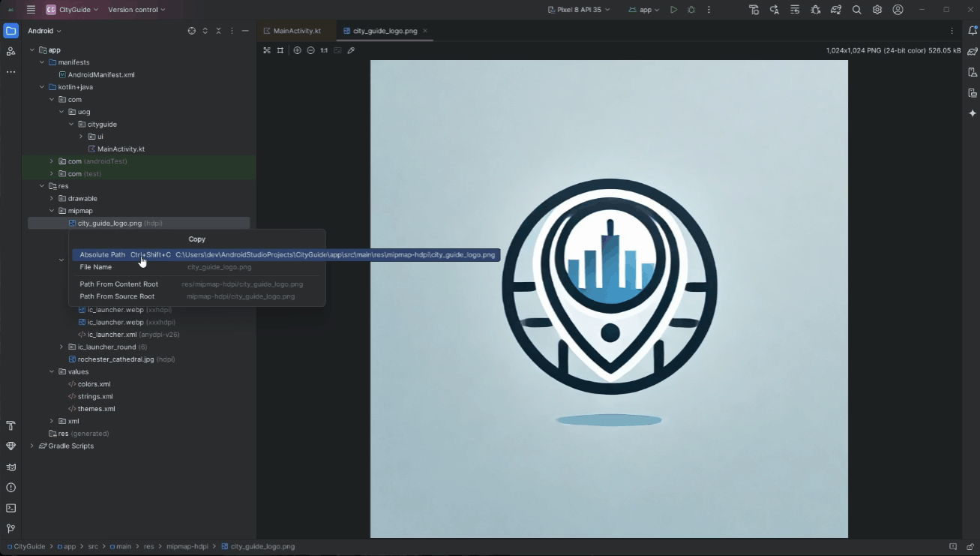Select themes.xml file
The width and height of the screenshot is (980, 556).
[96, 409]
